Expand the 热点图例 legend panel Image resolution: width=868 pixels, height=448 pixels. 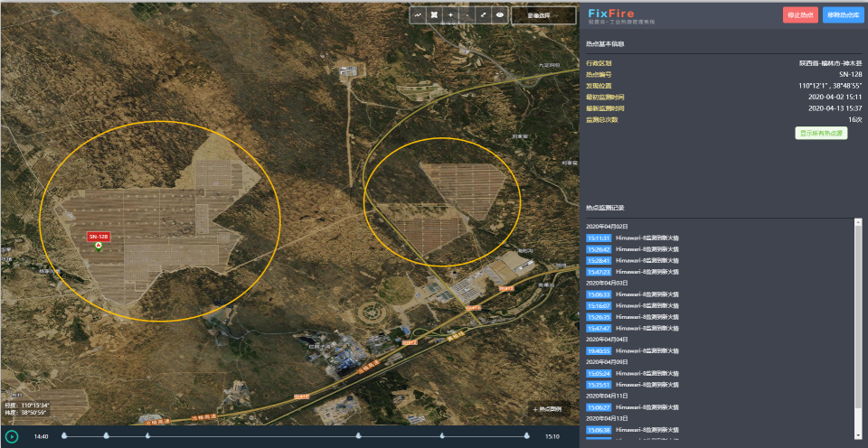pyautogui.click(x=547, y=409)
